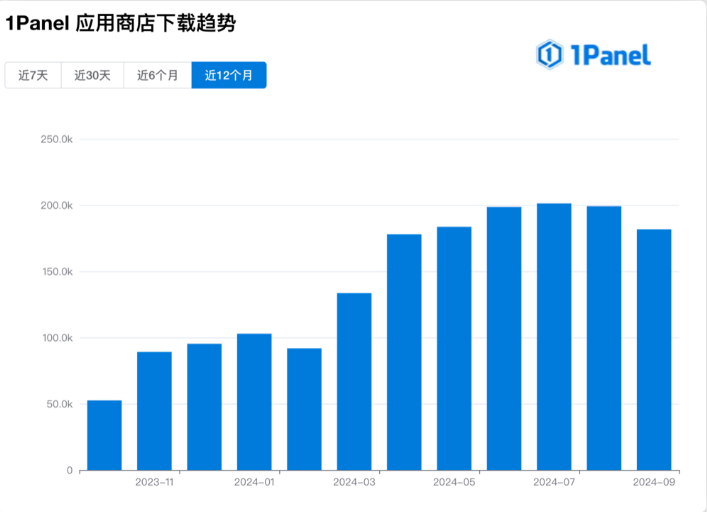This screenshot has height=512, width=707.
Task: Click the bar above the 2024-09 label
Action: coord(654,350)
